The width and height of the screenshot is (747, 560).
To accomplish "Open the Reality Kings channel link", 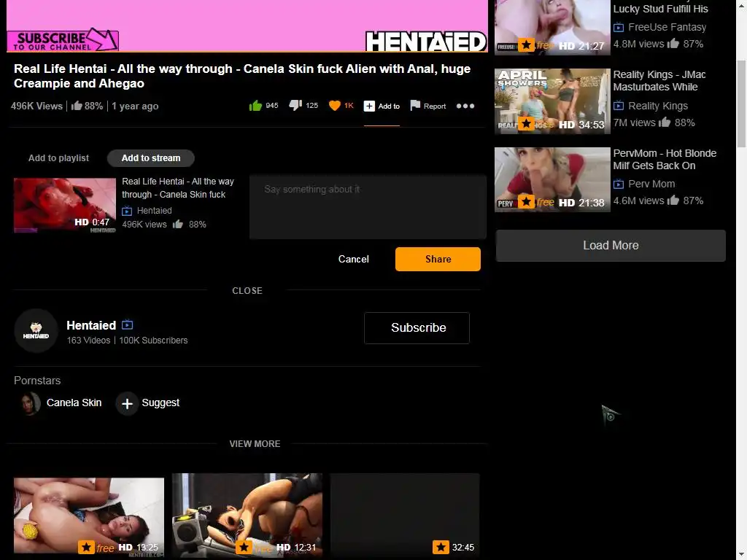I will [x=658, y=106].
